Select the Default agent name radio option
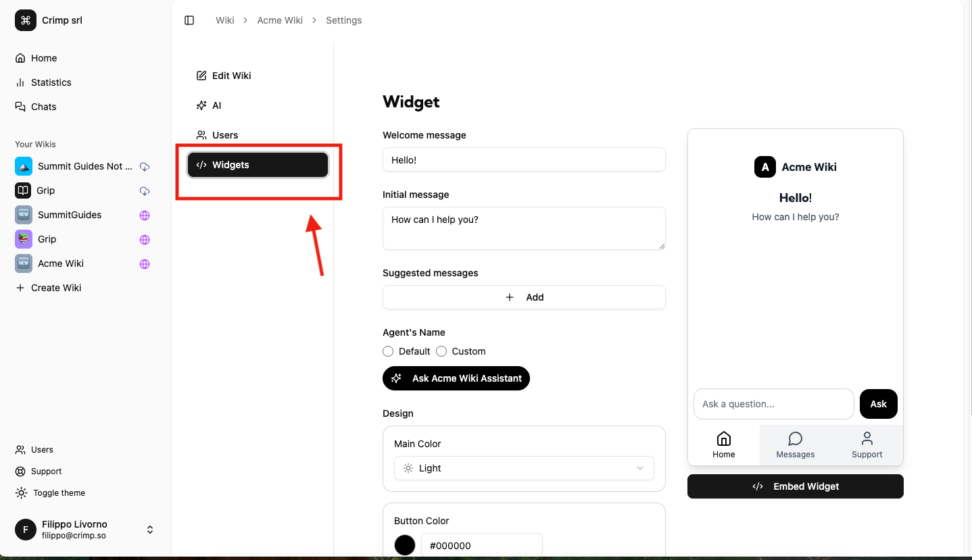 coord(388,351)
